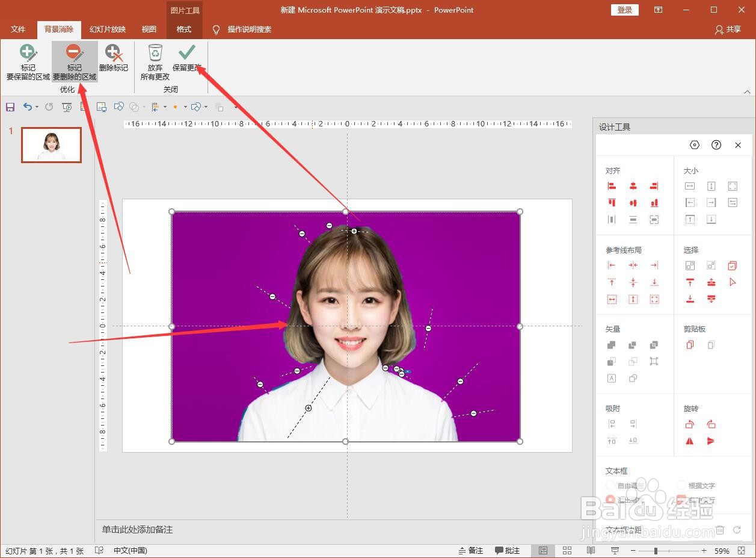The width and height of the screenshot is (756, 558).
Task: Toggle 批注 comments pane in status bar
Action: coord(508,550)
